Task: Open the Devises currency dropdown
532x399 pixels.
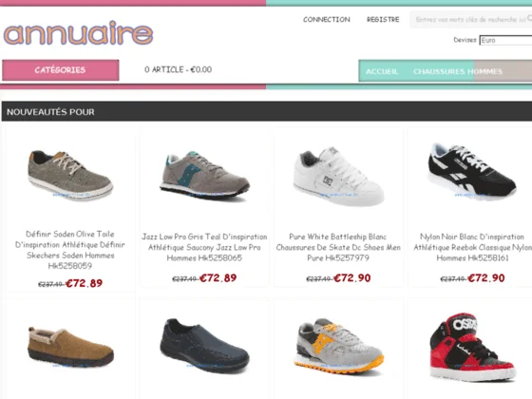Action: 505,40
